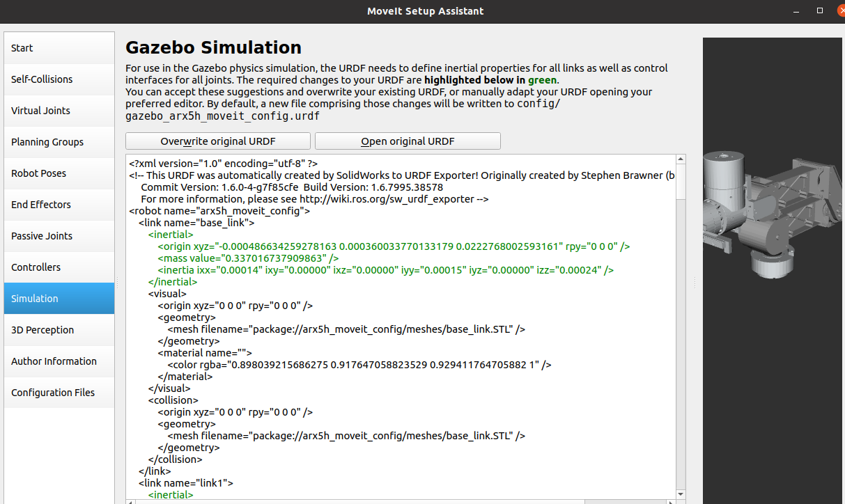Minimize the MoveIt Setup Assistant window
The height and width of the screenshot is (504, 845).
coord(798,10)
